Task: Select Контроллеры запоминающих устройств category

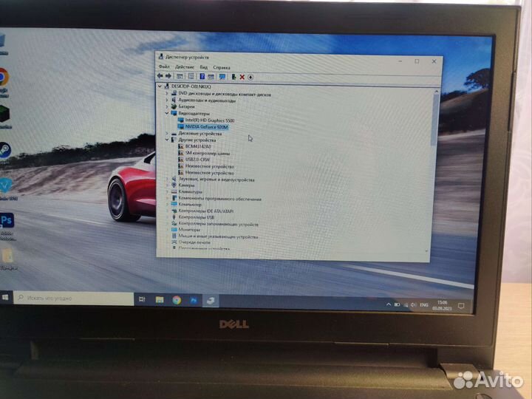Action: tap(218, 225)
